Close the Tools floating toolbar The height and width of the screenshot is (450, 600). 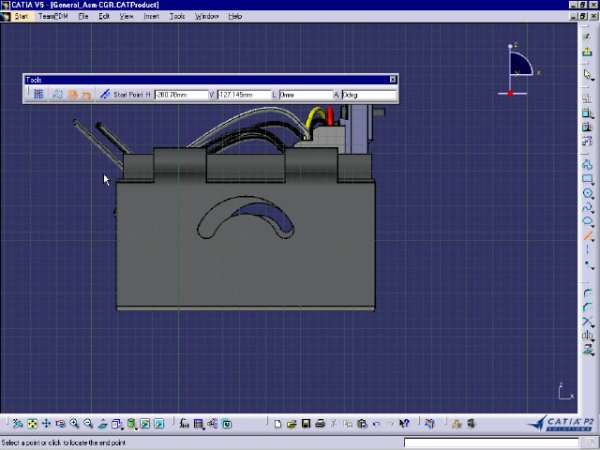pyautogui.click(x=393, y=79)
